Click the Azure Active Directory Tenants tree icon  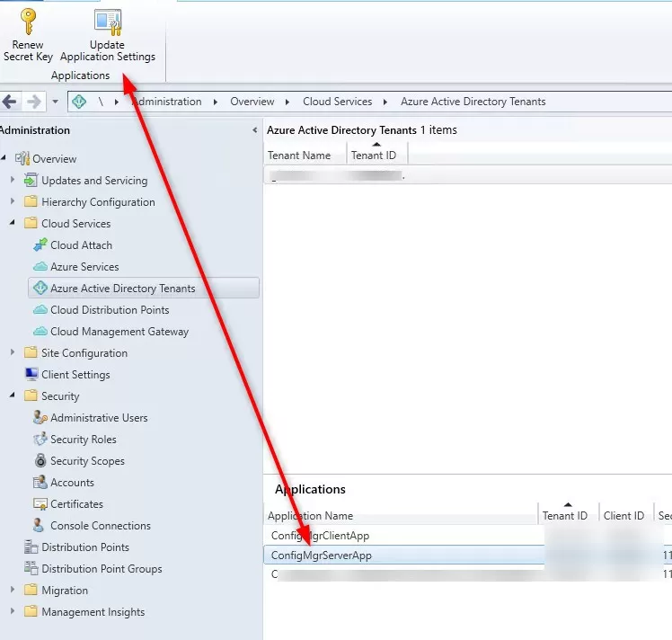pyautogui.click(x=40, y=288)
